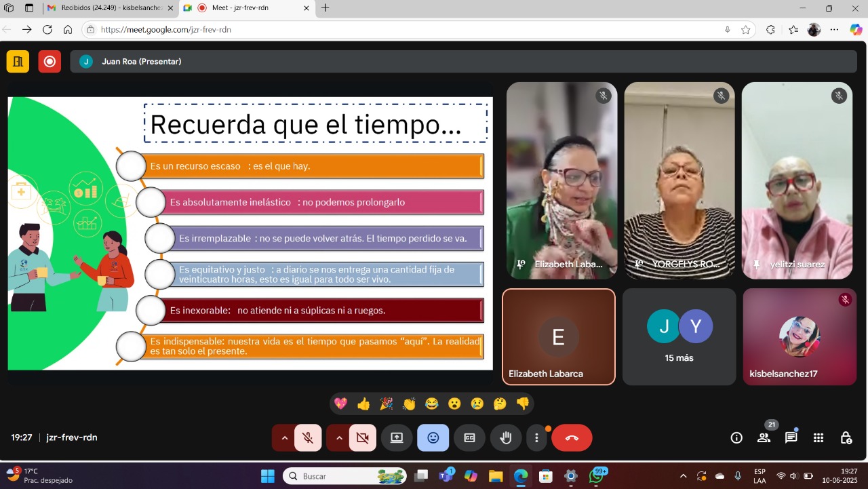
Task: Toggle the emoji reactions bar button
Action: [433, 438]
